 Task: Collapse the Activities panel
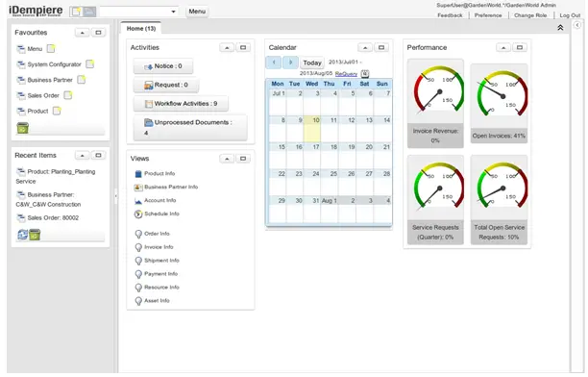point(227,48)
